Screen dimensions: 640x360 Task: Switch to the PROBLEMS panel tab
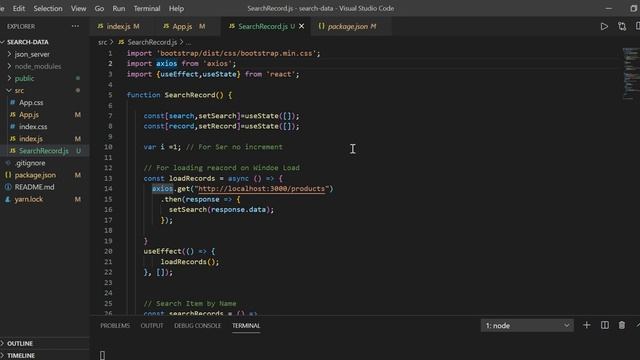coord(115,326)
